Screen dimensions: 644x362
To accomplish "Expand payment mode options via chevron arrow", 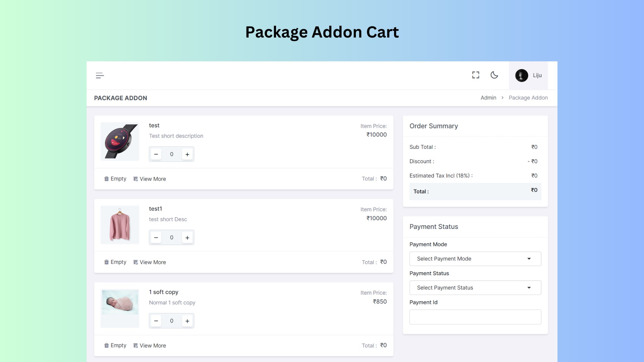I will (x=529, y=258).
